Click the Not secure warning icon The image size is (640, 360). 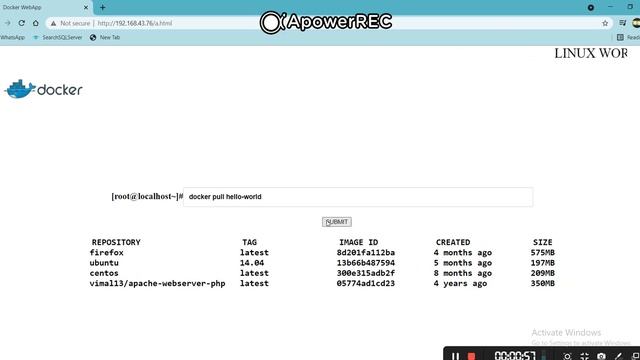coord(53,23)
